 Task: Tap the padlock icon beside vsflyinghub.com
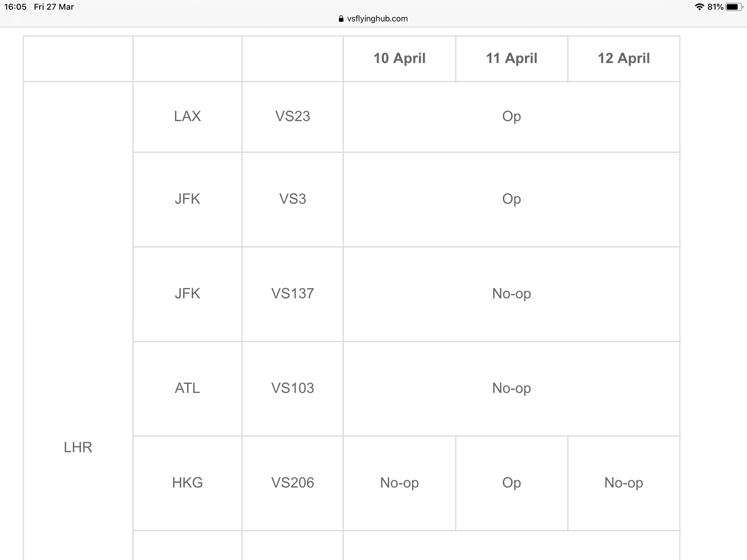(x=341, y=19)
